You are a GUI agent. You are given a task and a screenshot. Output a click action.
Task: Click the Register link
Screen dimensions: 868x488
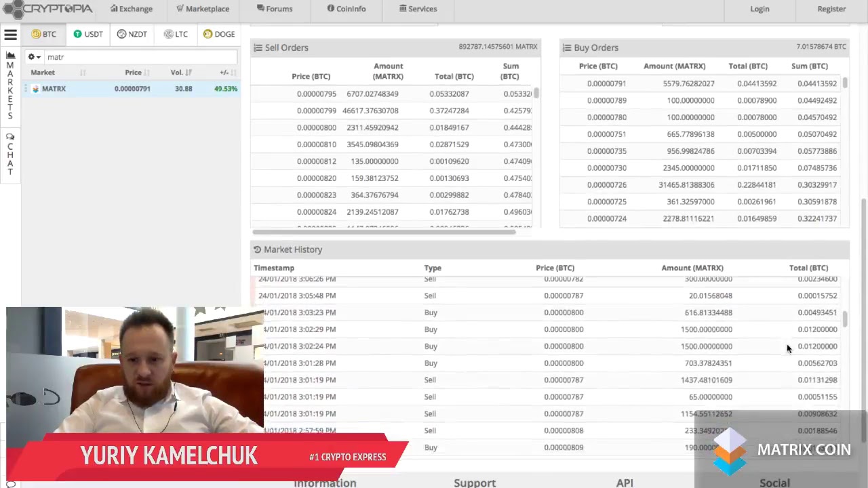coord(831,9)
